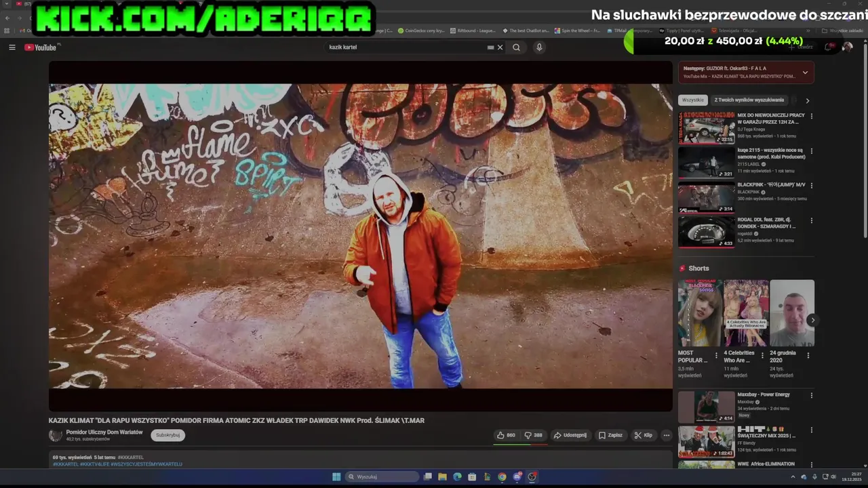Expand the Następny up-next playlist panel
This screenshot has height=488, width=868.
coord(805,73)
